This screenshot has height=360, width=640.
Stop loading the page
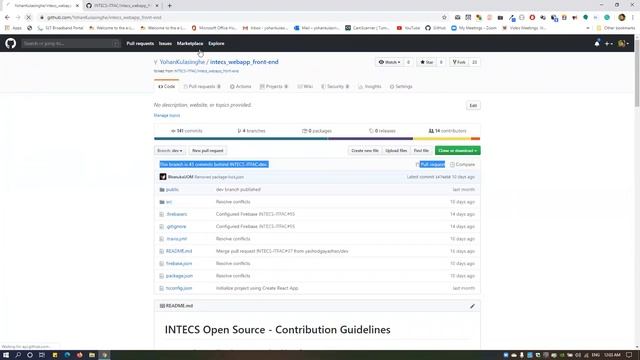coord(29,18)
